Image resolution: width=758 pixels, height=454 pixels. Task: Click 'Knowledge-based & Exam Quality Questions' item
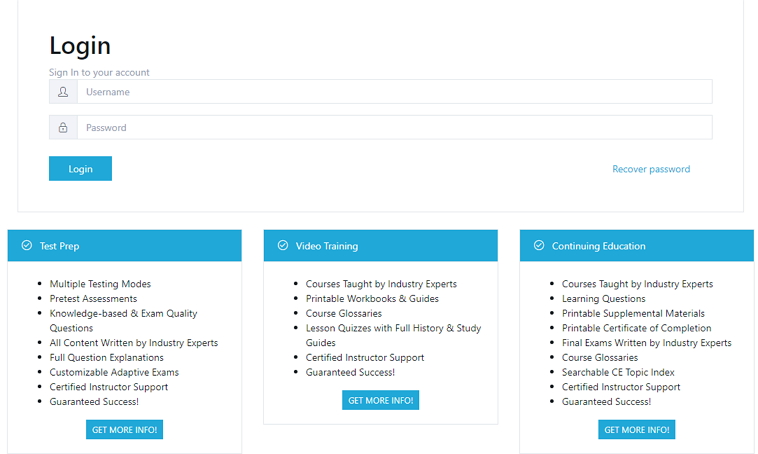click(123, 321)
